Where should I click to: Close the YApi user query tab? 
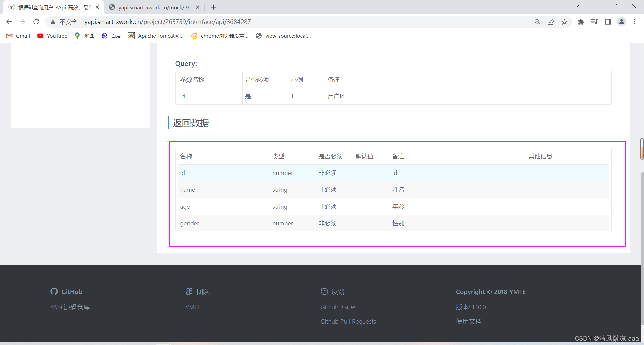click(x=97, y=7)
